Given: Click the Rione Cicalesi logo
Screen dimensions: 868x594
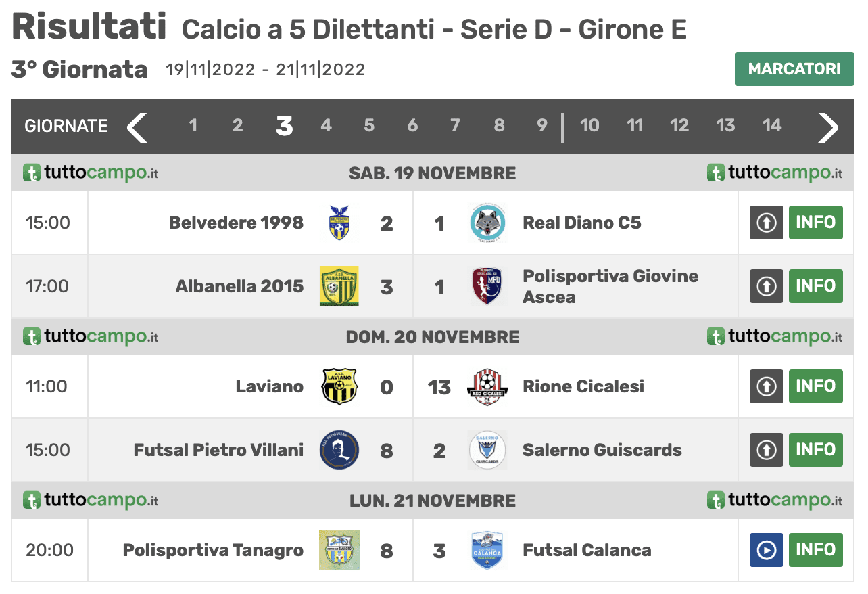Looking at the screenshot, I should click(487, 386).
